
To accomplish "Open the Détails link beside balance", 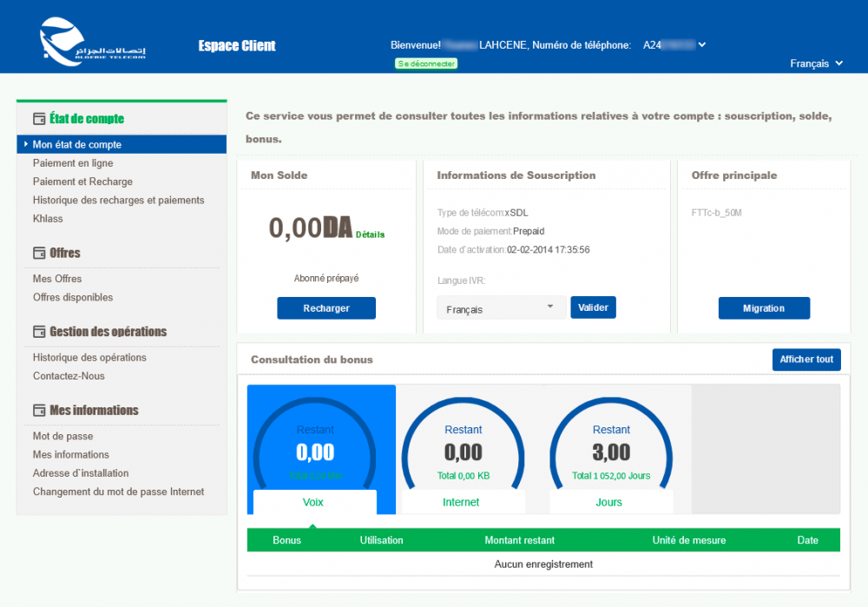I will (x=370, y=234).
